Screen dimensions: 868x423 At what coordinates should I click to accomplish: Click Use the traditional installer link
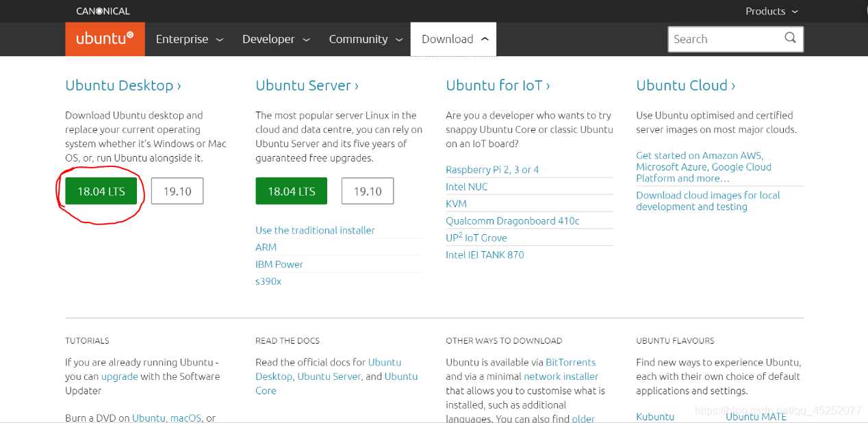tap(316, 230)
